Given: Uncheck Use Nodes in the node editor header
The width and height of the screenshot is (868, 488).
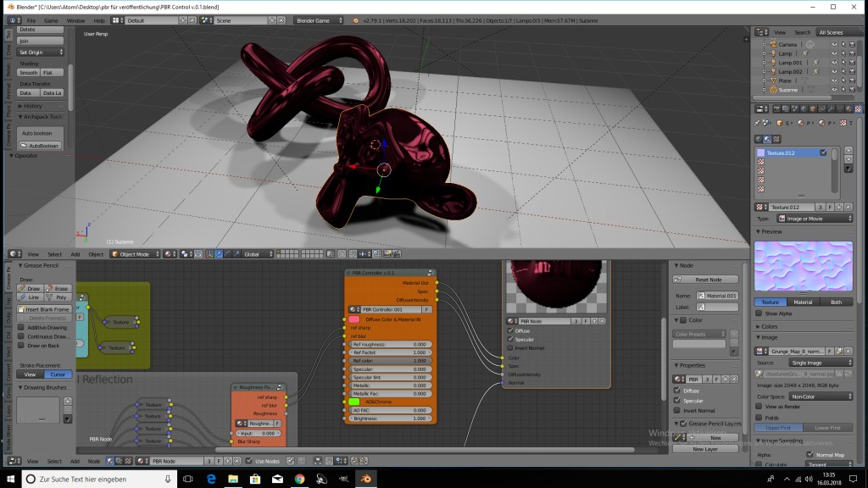Looking at the screenshot, I should point(249,462).
